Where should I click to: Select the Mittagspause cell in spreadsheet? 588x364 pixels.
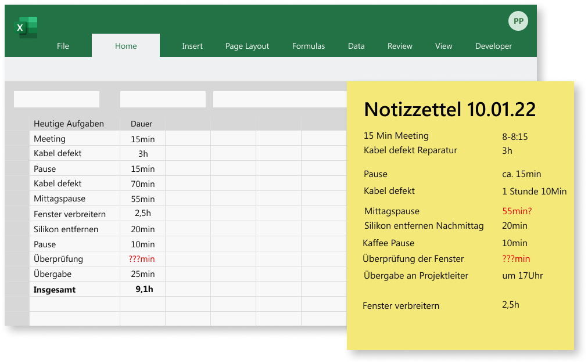tap(74, 199)
